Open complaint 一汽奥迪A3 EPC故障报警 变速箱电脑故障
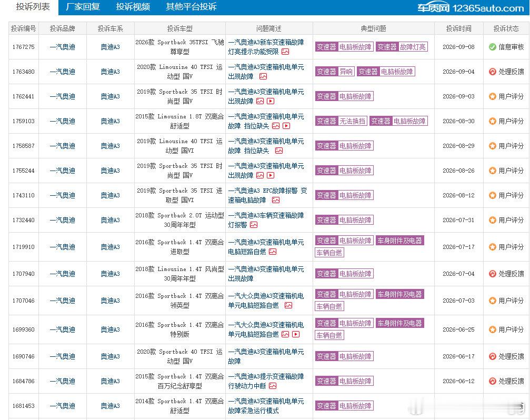The width and height of the screenshot is (530, 420). [267, 195]
